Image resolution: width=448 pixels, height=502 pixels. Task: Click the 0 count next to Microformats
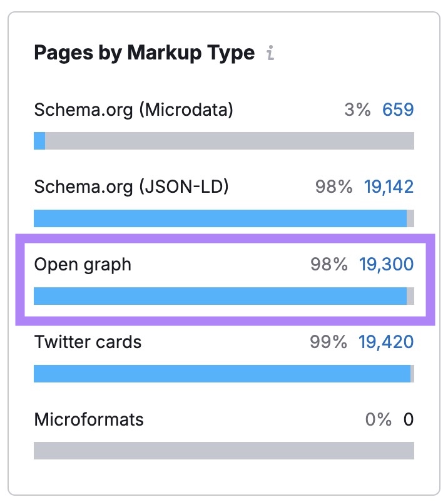tap(407, 419)
